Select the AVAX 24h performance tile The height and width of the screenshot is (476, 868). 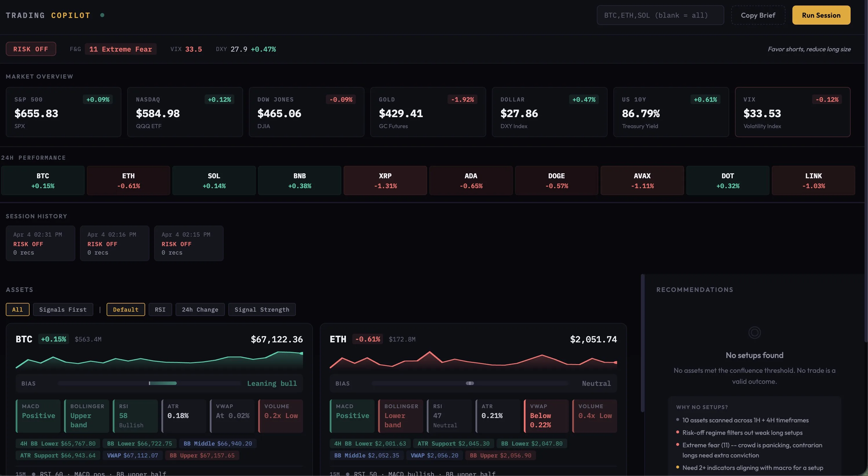642,180
